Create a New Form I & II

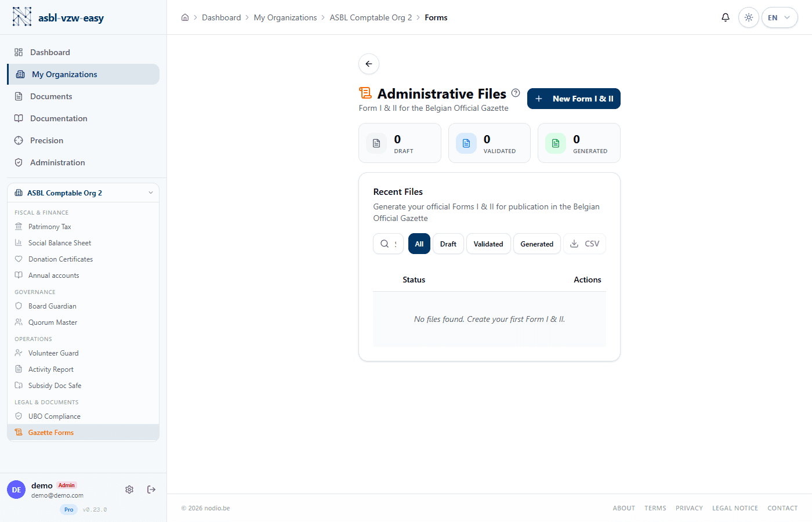574,99
